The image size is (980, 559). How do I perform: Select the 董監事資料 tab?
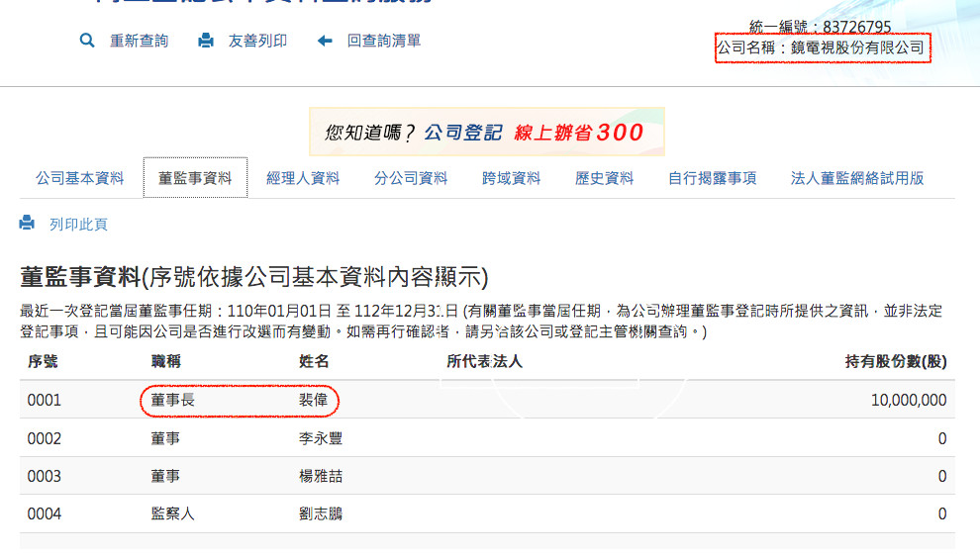tap(195, 178)
